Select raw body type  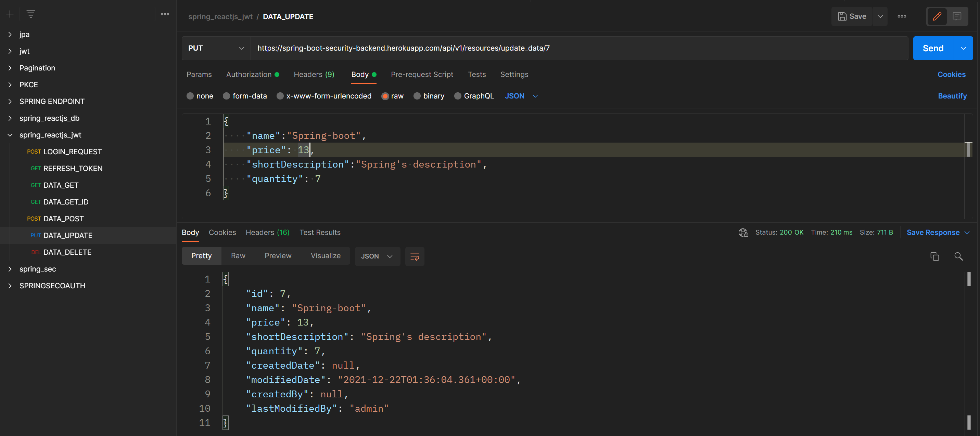(392, 96)
